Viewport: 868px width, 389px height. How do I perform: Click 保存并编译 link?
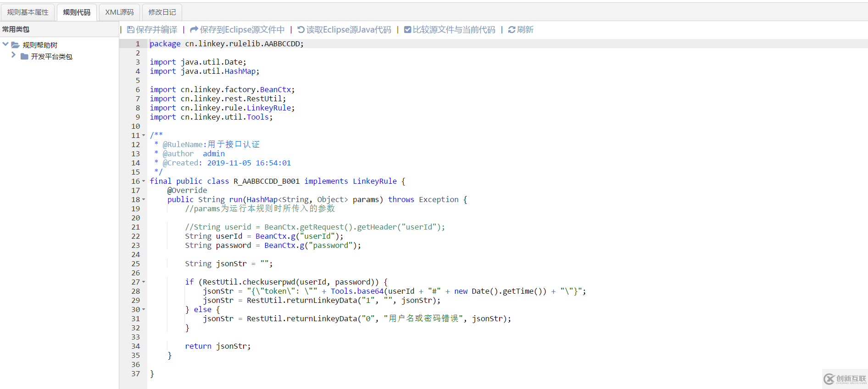click(156, 30)
